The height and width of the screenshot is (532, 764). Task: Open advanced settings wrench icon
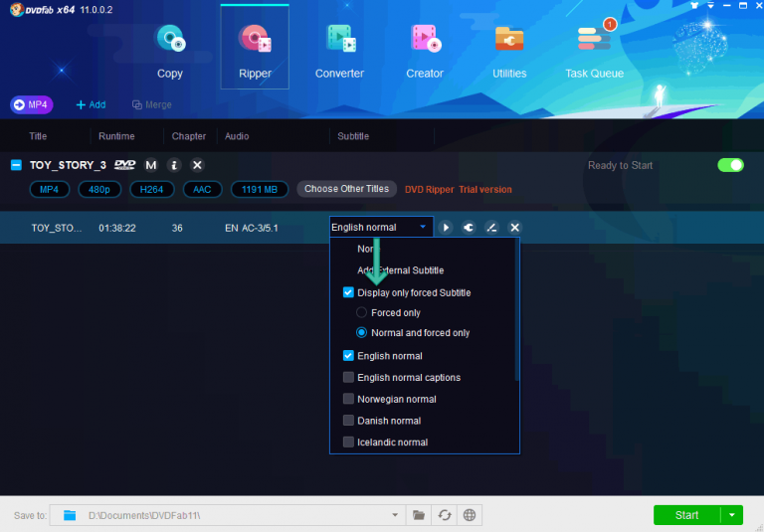point(469,228)
